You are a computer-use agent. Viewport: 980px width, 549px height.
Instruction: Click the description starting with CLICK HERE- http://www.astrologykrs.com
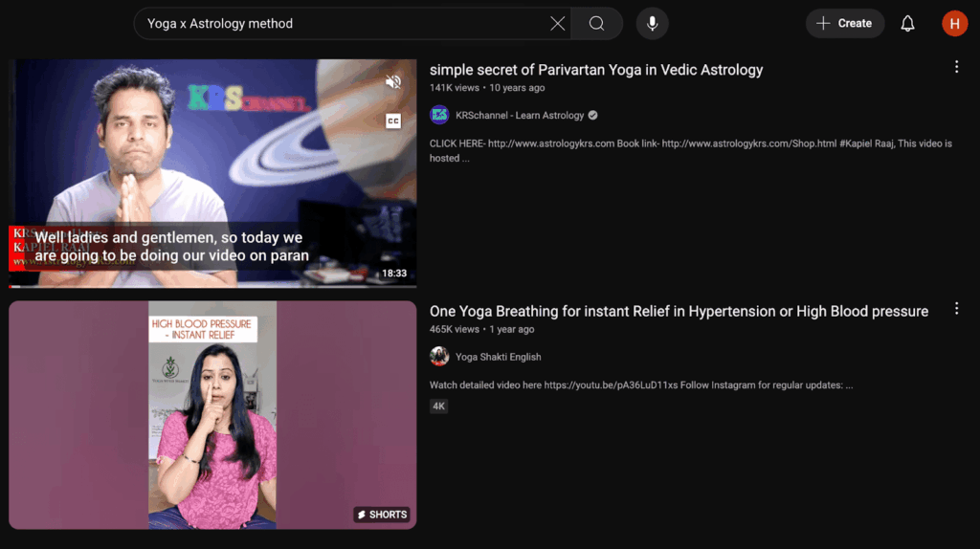coord(691,150)
